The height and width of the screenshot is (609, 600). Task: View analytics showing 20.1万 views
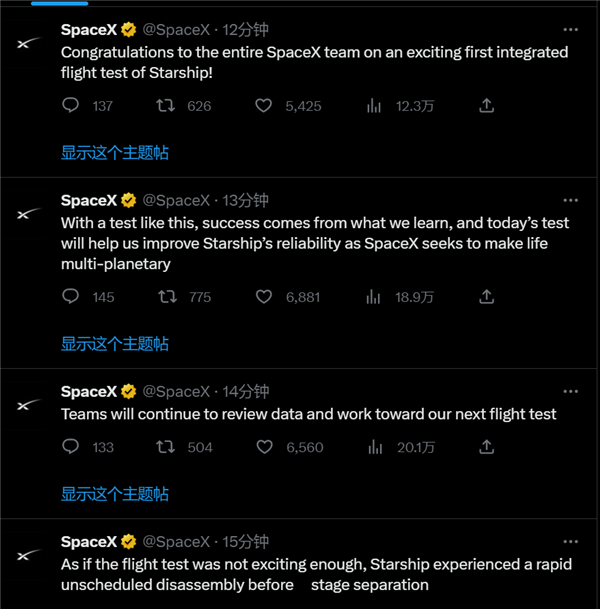(x=375, y=447)
